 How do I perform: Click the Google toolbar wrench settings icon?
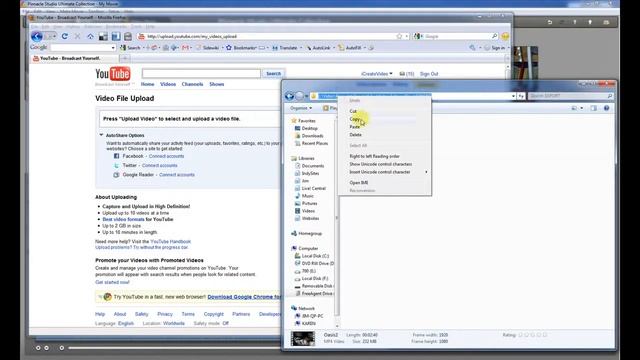472,48
